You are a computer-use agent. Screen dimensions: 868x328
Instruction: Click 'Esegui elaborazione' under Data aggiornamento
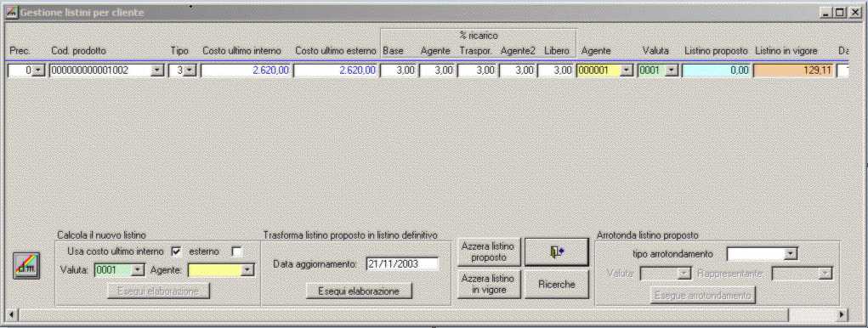(x=359, y=291)
